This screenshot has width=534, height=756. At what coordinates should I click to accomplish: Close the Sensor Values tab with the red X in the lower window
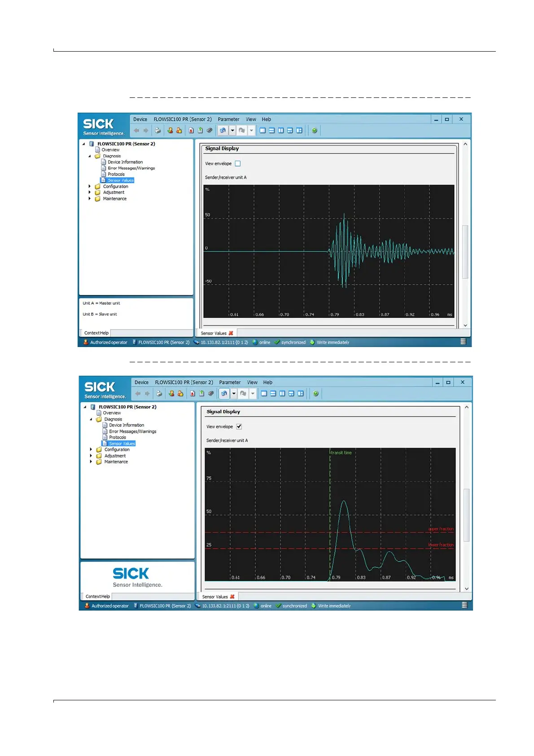[x=232, y=597]
